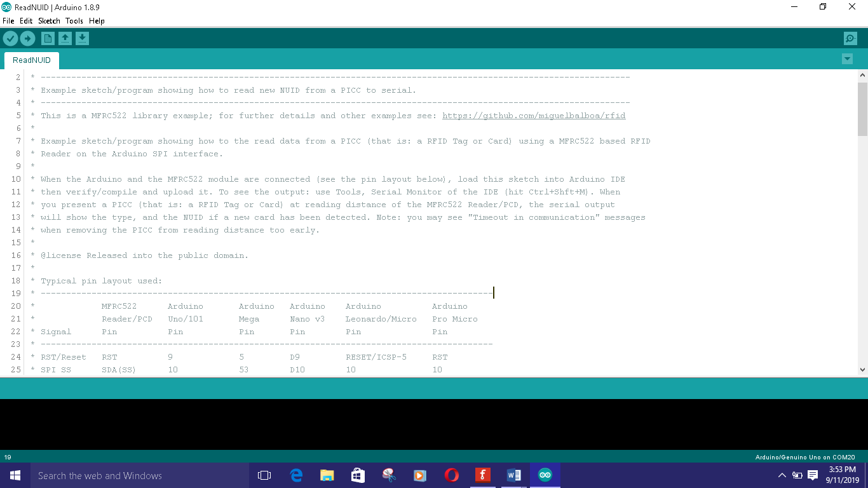Viewport: 868px width, 488px height.
Task: Click the board info "Arduino/Genuino Uno on COM20"
Action: (805, 457)
